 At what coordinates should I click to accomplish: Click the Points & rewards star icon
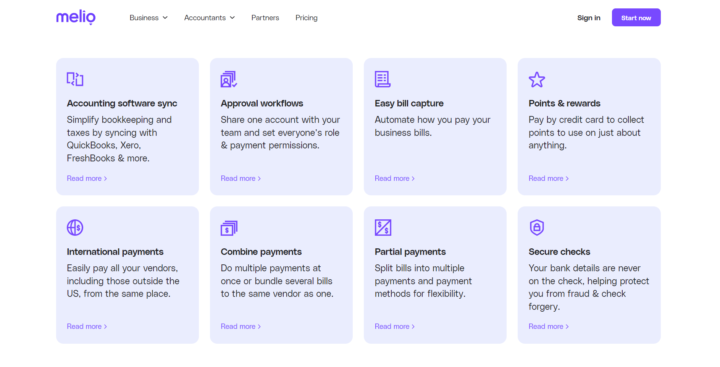click(537, 79)
